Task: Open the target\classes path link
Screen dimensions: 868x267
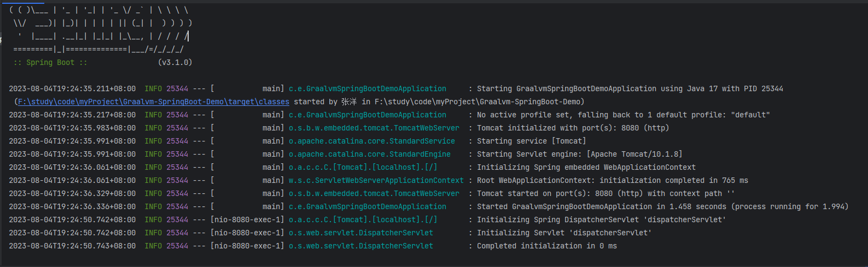Action: (x=154, y=102)
